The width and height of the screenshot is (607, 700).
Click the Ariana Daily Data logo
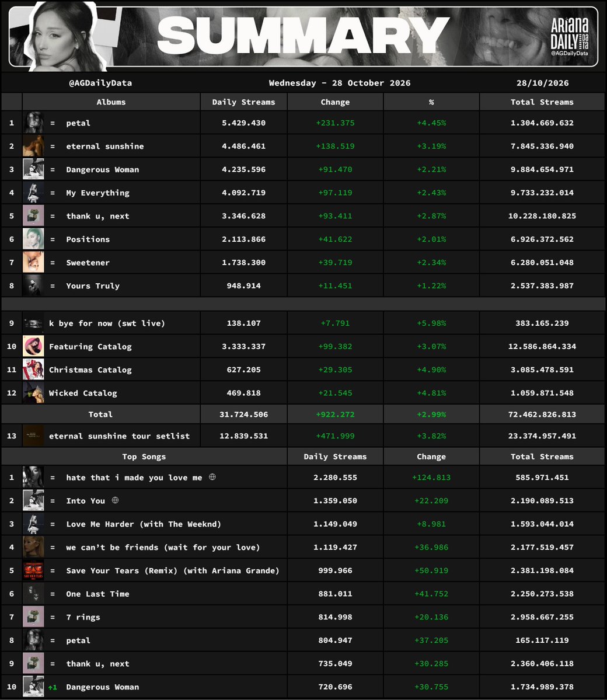tap(570, 37)
